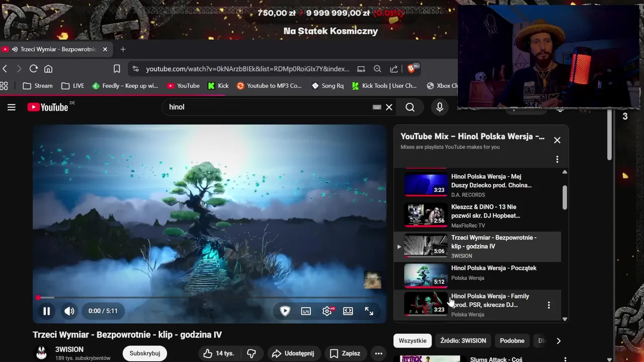
Task: Open options for Slums Attack suggested video
Action: (x=565, y=359)
